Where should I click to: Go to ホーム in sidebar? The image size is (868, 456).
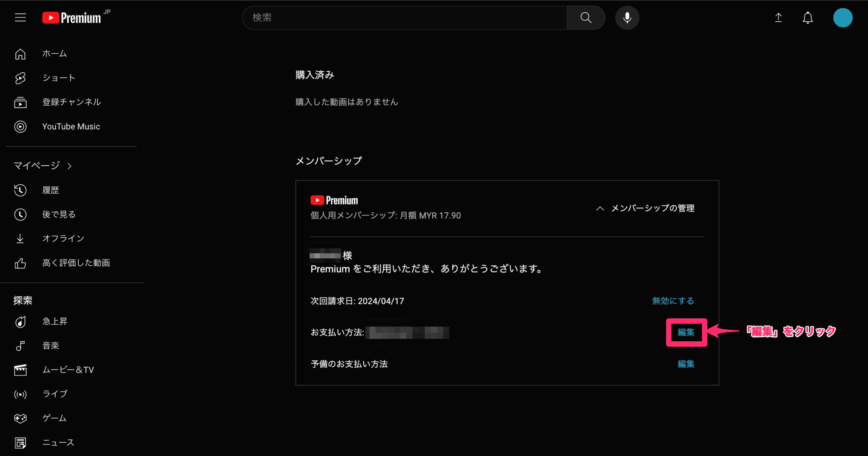(x=54, y=54)
